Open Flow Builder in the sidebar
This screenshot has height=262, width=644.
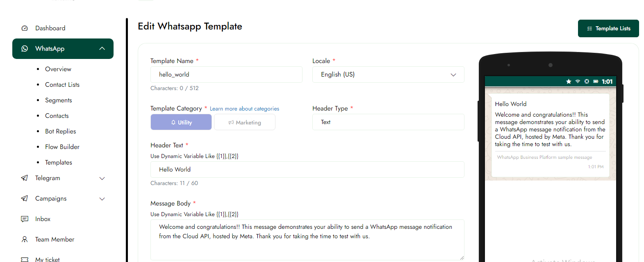[62, 147]
